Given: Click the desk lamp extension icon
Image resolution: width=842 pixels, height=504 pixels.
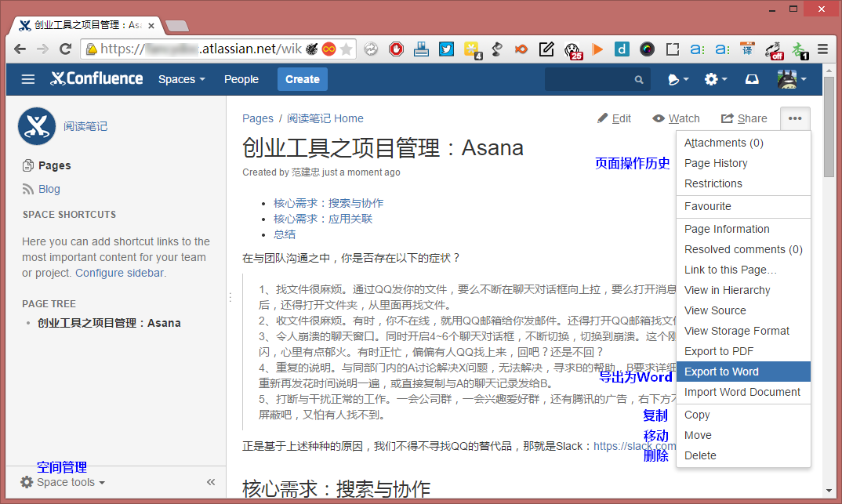Looking at the screenshot, I should [497, 49].
